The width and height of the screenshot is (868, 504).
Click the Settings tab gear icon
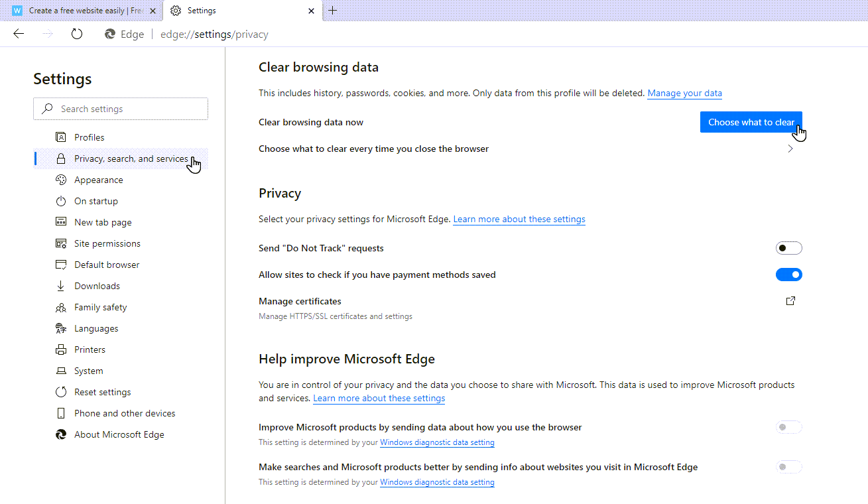point(176,11)
